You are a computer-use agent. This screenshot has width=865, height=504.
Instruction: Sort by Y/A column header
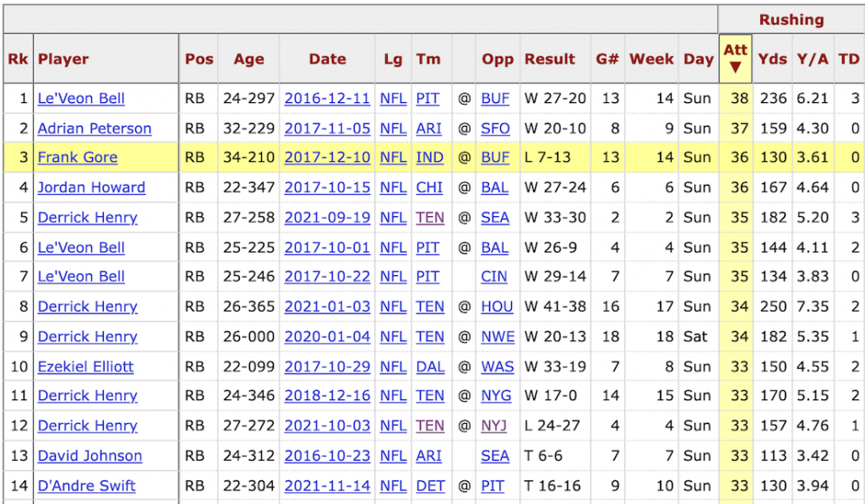811,59
